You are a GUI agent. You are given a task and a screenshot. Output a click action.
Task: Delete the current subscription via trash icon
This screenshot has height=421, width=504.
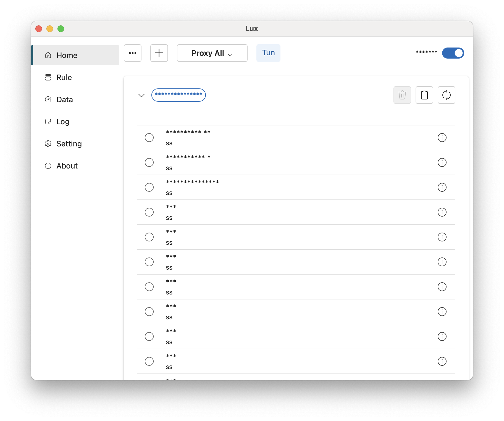pos(402,95)
